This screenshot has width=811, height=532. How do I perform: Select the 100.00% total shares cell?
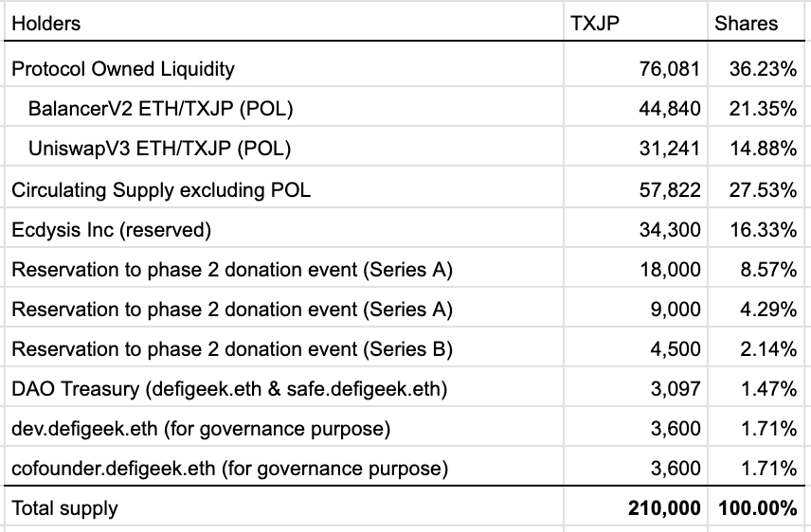756,508
